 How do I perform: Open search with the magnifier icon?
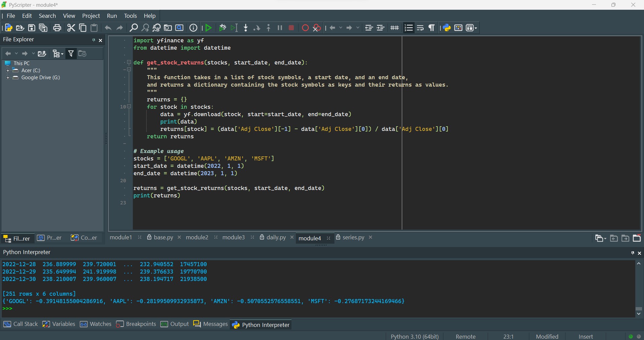pyautogui.click(x=133, y=28)
